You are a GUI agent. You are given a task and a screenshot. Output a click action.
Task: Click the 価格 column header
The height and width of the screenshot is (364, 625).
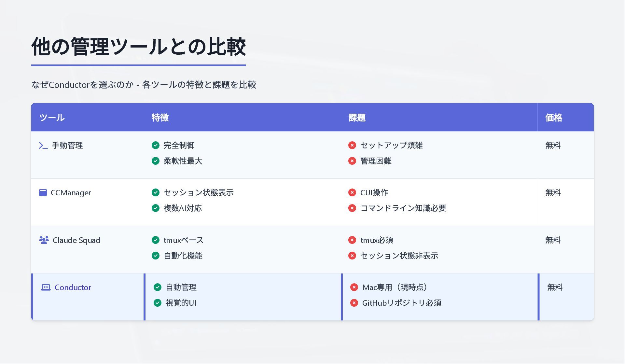[x=554, y=118]
